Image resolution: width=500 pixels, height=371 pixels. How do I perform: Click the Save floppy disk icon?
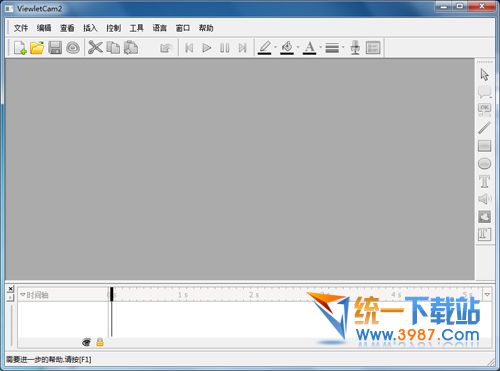(55, 48)
